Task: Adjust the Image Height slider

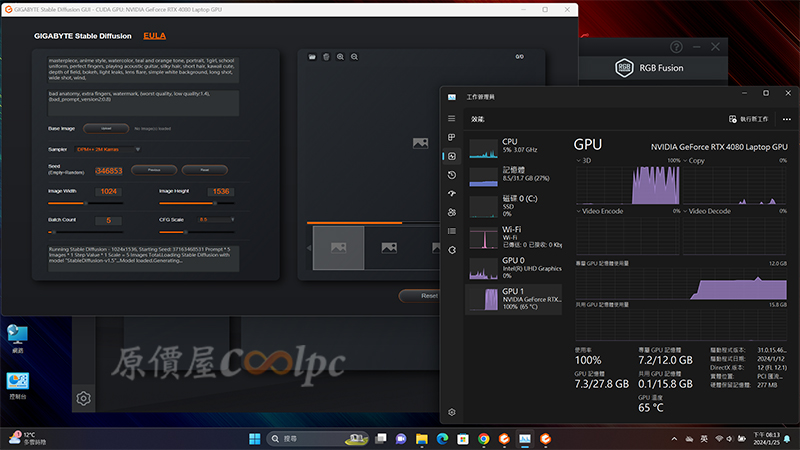Action: [197, 203]
